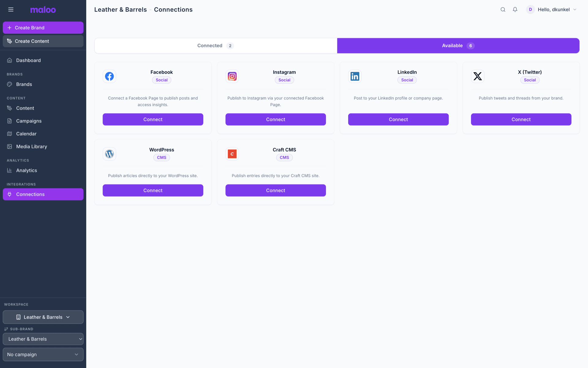Image resolution: width=588 pixels, height=368 pixels.
Task: Expand the Leather & Barrels workspace dropdown
Action: (43, 317)
